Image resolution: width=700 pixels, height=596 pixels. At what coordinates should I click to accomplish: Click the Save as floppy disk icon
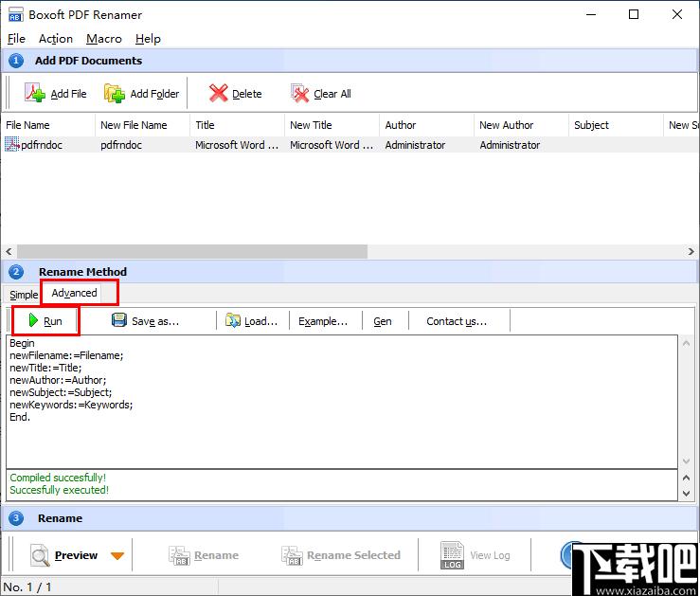[118, 320]
